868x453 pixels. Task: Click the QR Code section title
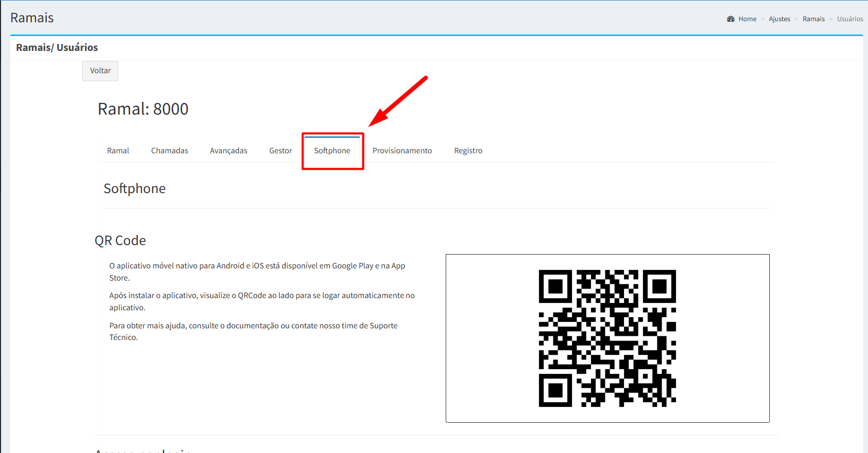120,241
